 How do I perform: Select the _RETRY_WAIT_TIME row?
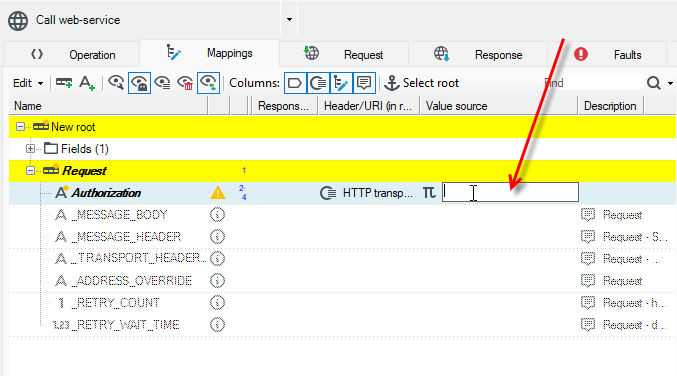point(342,325)
